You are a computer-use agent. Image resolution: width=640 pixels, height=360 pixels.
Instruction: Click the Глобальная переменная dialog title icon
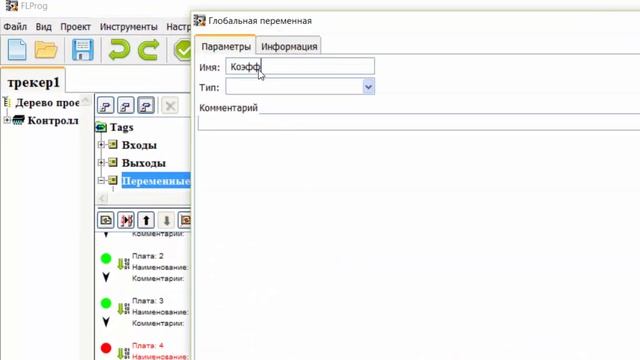pyautogui.click(x=200, y=20)
